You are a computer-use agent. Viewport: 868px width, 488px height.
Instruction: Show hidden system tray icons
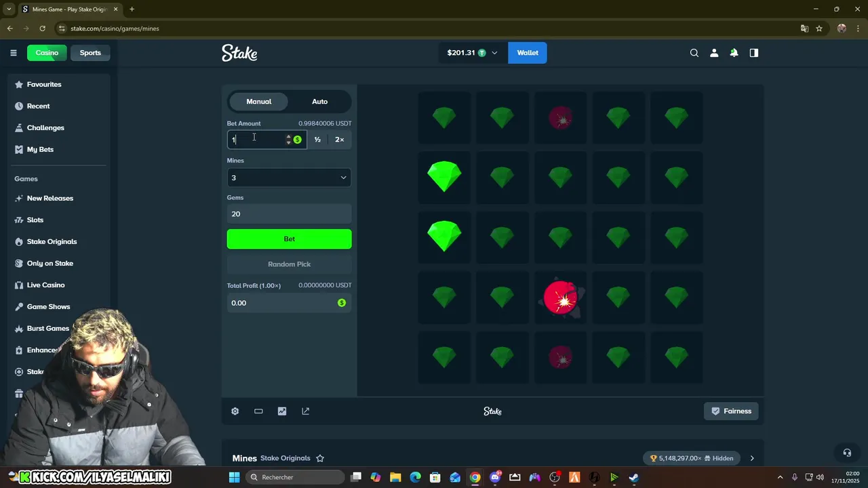(780, 477)
